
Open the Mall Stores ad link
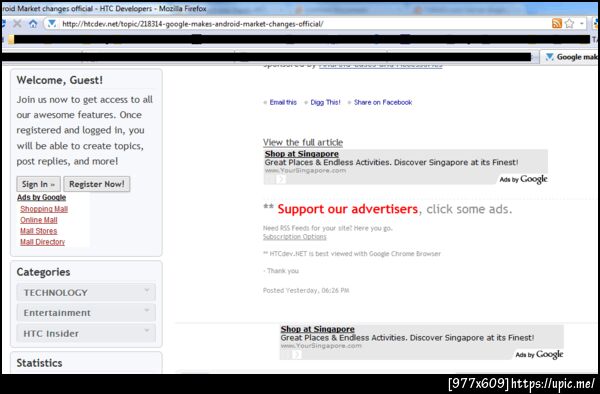click(x=39, y=231)
